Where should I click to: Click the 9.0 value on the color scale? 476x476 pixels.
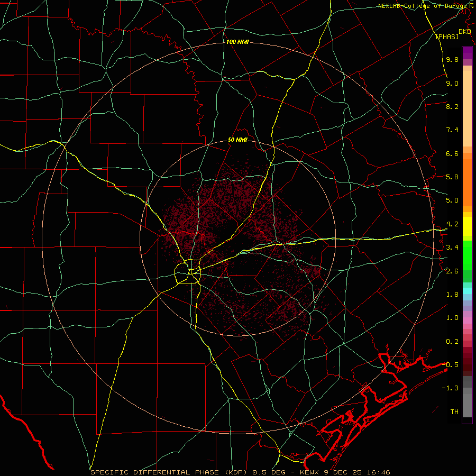452,83
